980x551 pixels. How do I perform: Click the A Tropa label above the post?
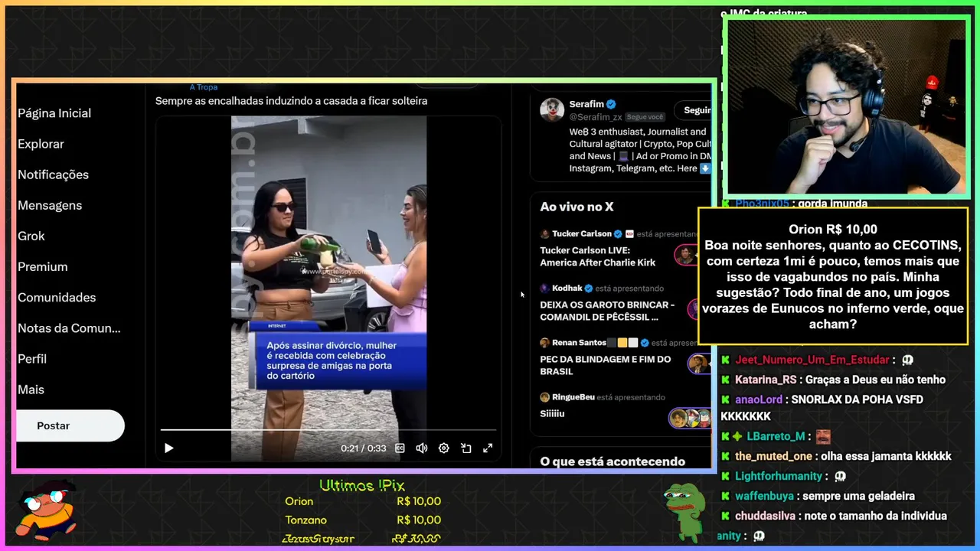[x=204, y=87]
